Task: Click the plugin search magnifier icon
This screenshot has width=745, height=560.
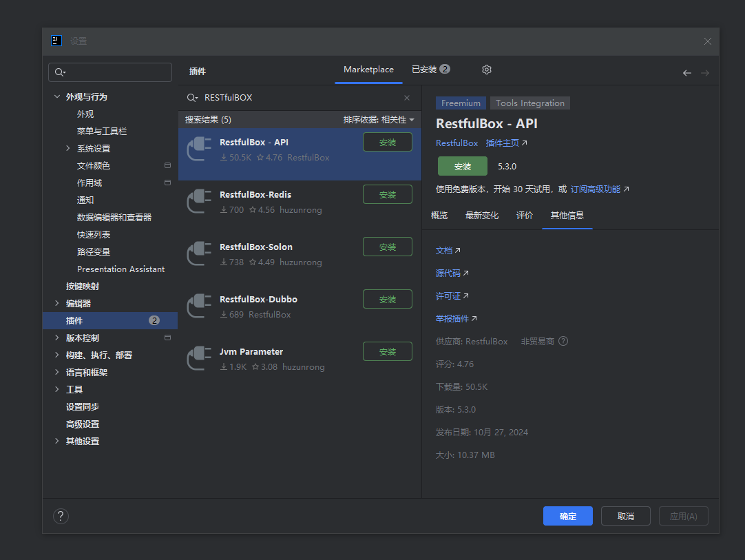Action: coord(192,97)
